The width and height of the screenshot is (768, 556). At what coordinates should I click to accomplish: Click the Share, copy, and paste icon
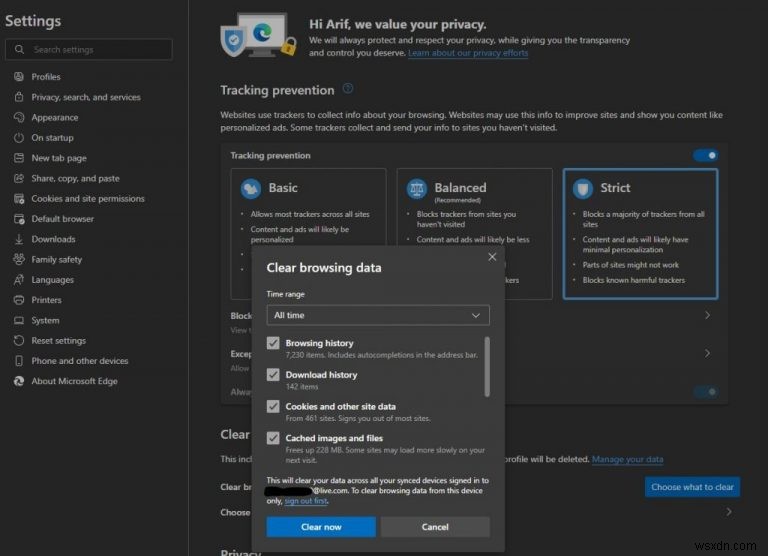click(19, 178)
